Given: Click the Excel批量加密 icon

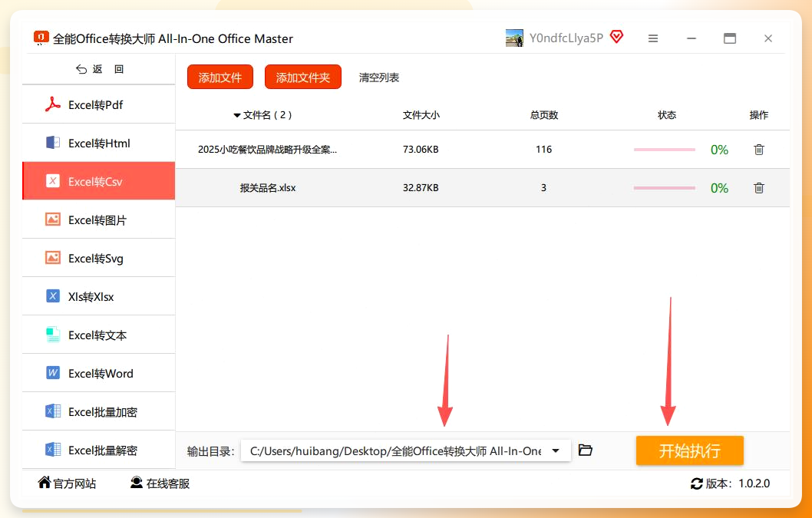Looking at the screenshot, I should pyautogui.click(x=53, y=411).
